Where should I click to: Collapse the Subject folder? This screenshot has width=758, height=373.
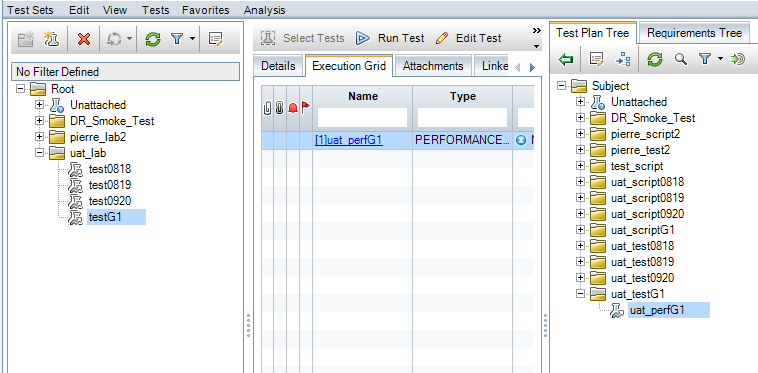561,86
